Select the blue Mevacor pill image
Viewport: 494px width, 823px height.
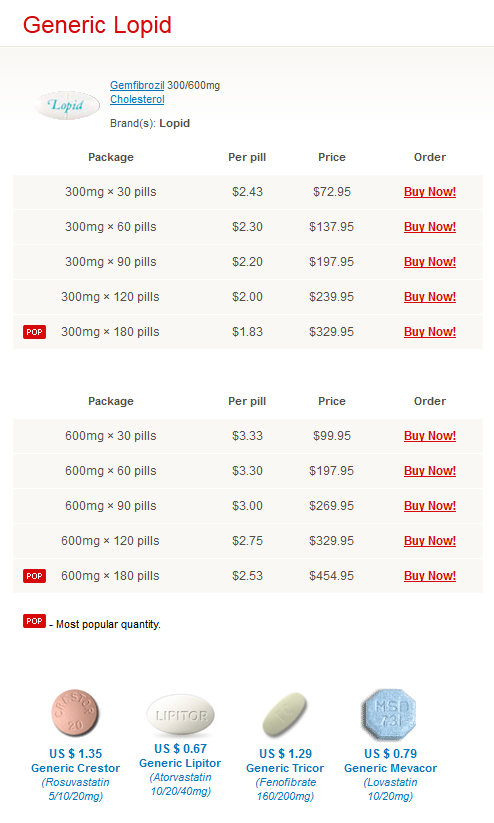pyautogui.click(x=389, y=714)
